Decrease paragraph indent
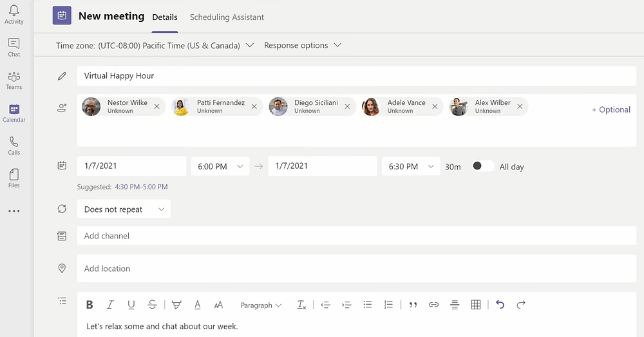This screenshot has width=644, height=337. pos(326,305)
